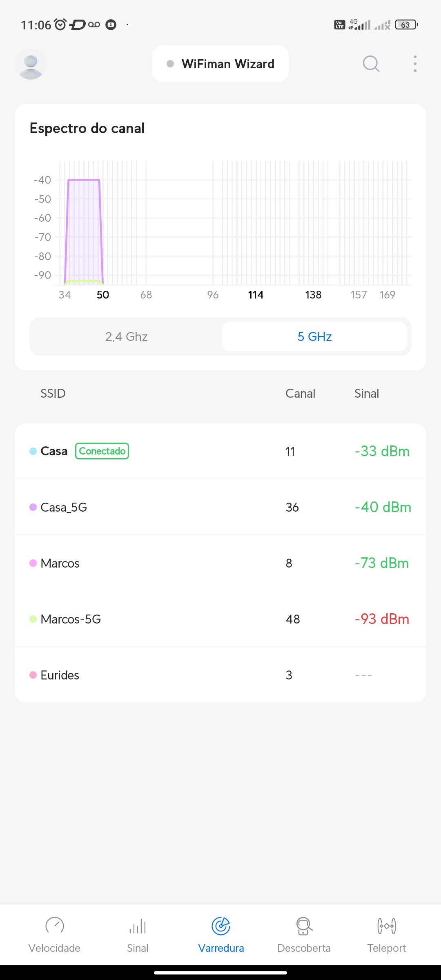Sort list by the Canal column header

click(300, 394)
